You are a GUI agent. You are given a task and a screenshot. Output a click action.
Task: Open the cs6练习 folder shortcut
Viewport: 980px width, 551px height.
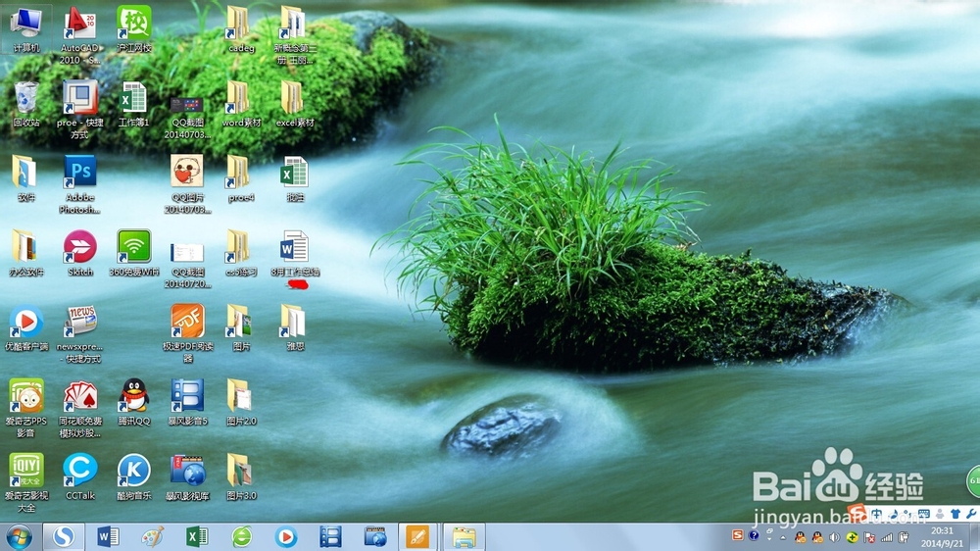(x=241, y=253)
